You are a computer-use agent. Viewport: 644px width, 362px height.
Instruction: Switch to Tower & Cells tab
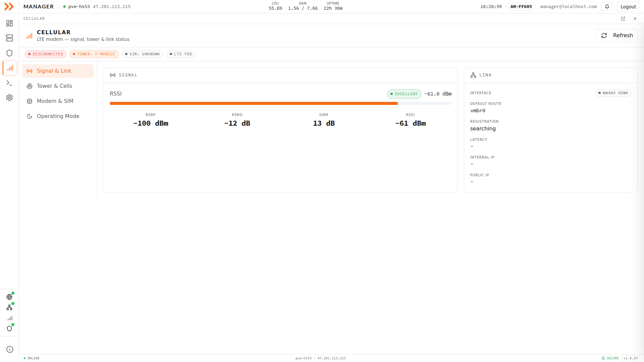coord(58,86)
